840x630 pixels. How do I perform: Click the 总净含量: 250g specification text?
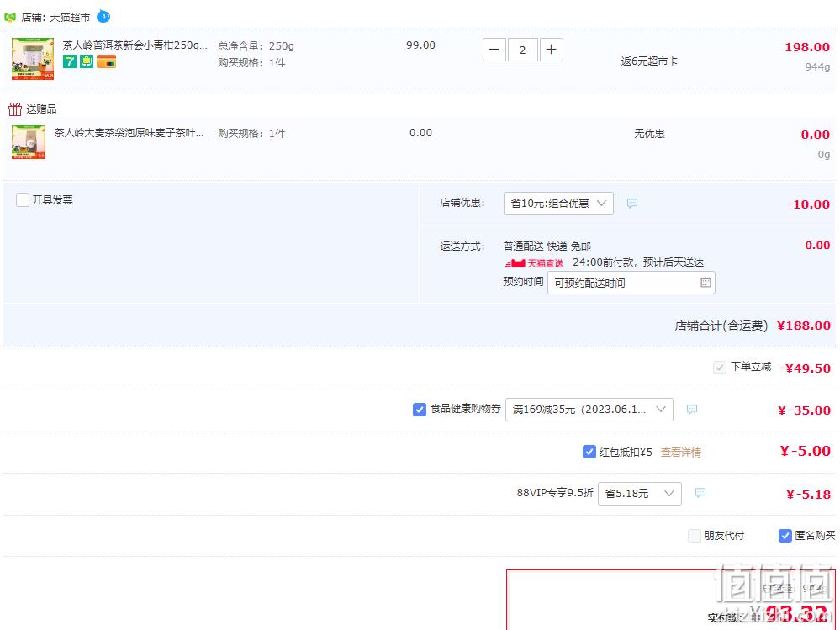[256, 46]
